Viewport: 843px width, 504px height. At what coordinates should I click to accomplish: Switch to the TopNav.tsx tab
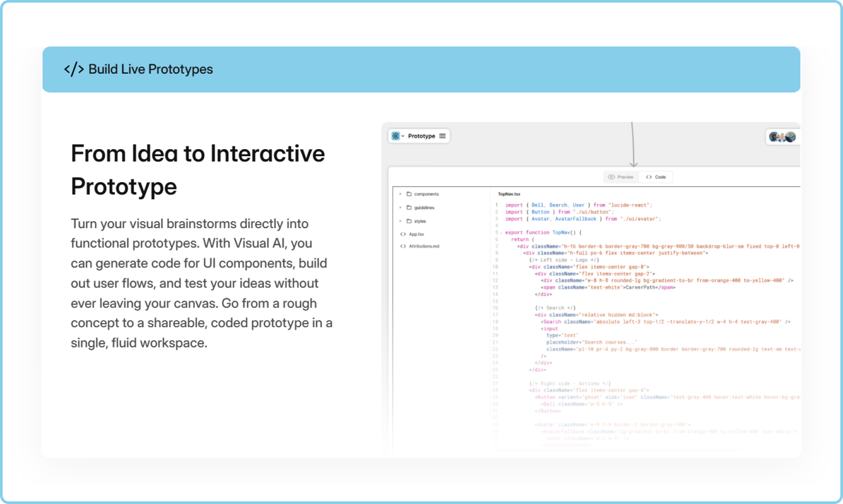509,193
